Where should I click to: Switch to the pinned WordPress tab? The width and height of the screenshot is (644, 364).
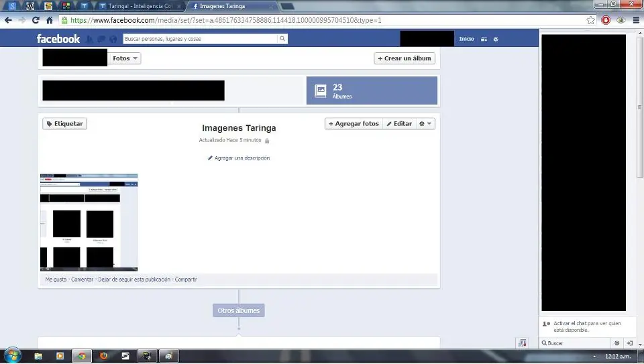point(30,6)
